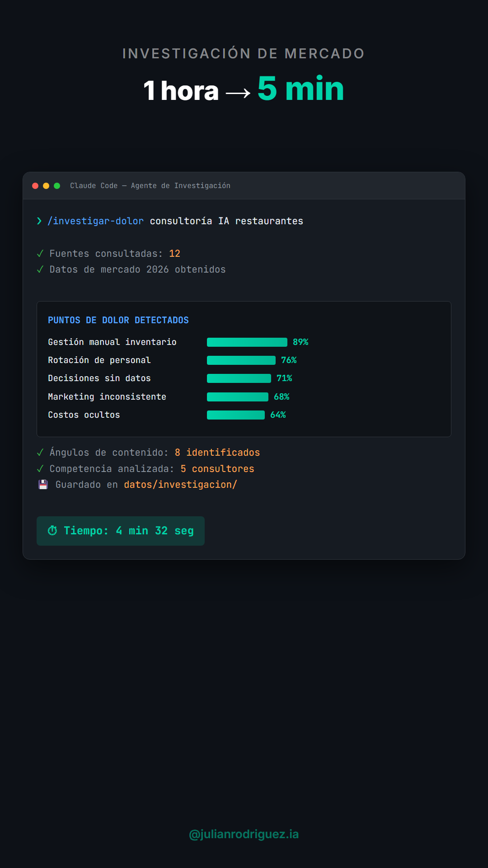
Task: Click the green maximize dot in title bar
Action: (57, 186)
